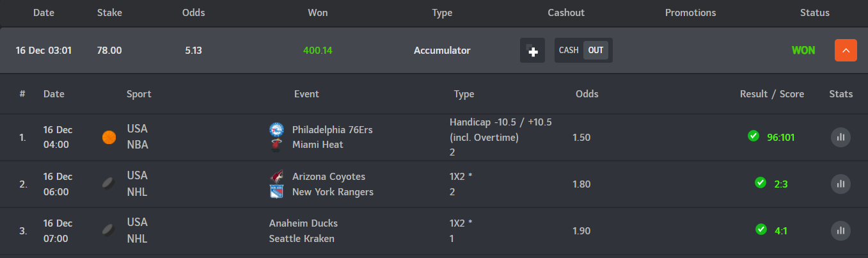Toggle the Cash Out switch
The image size is (868, 258).
(x=583, y=51)
